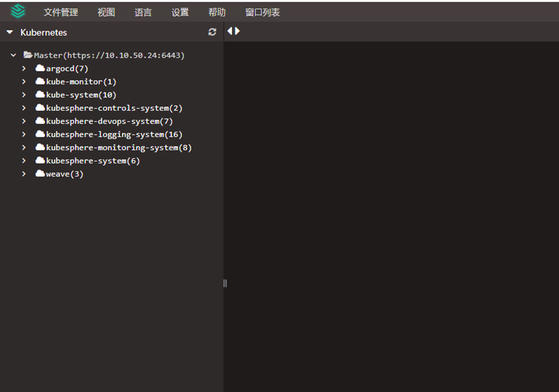The width and height of the screenshot is (559, 392).
Task: Refresh the Kubernetes panel
Action: [212, 32]
